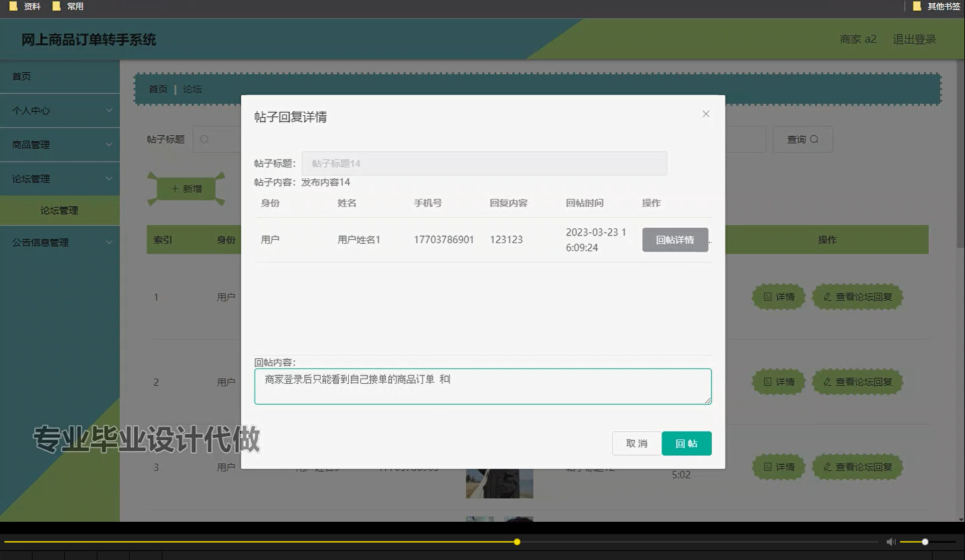Click the yellow video progress slider
Viewport: 965px width, 560px height.
tap(516, 542)
